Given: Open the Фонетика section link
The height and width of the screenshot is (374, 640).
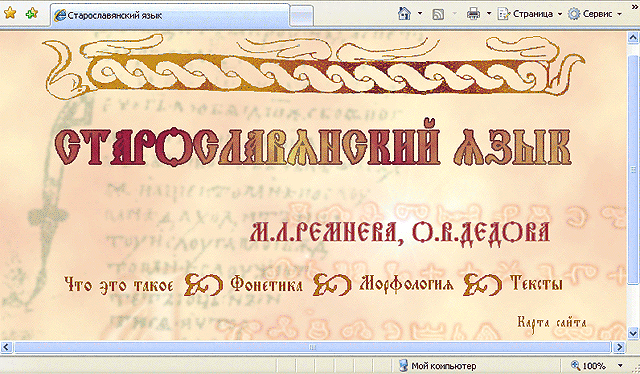Looking at the screenshot, I should [x=267, y=283].
